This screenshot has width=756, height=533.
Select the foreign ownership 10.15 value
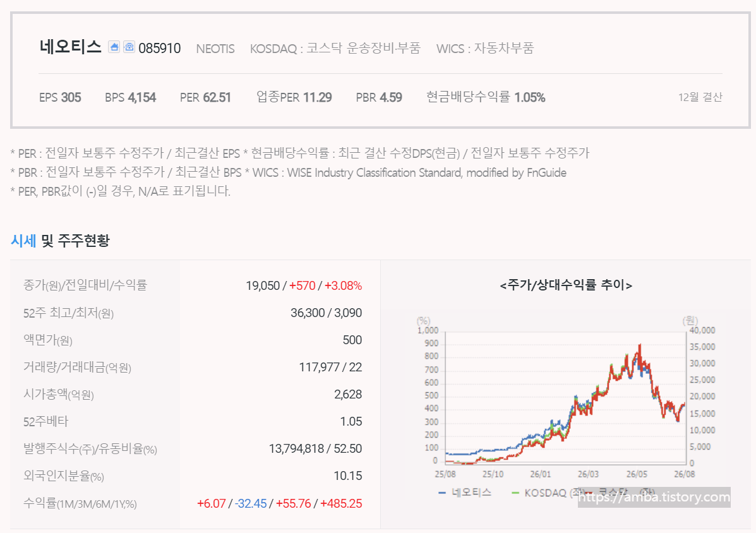(347, 476)
